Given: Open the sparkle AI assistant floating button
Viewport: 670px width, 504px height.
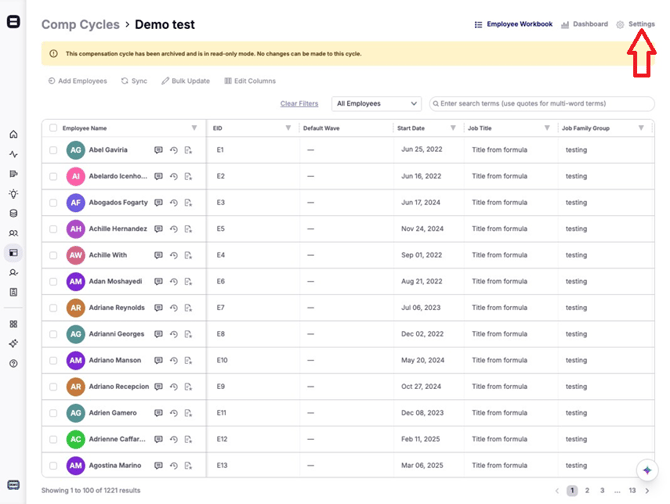Looking at the screenshot, I should coord(647,470).
